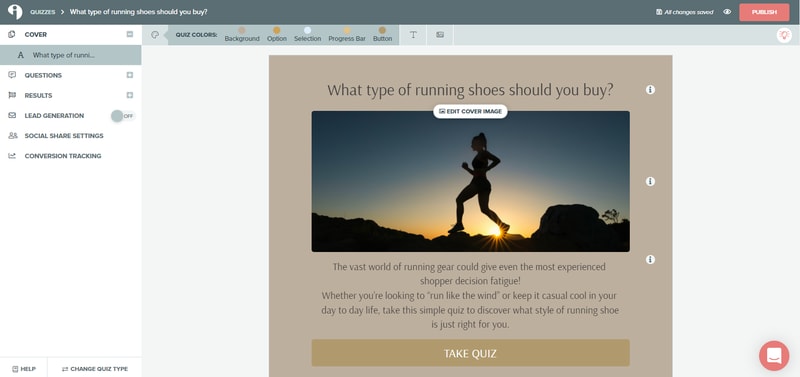Click the Help button
This screenshot has height=377, width=800.
pyautogui.click(x=23, y=368)
